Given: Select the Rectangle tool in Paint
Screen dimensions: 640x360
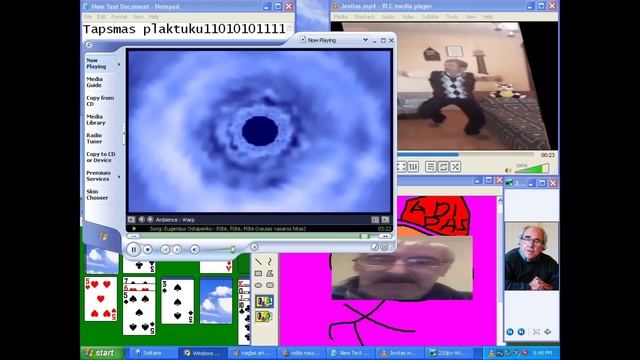Looking at the screenshot, I should (x=258, y=273).
